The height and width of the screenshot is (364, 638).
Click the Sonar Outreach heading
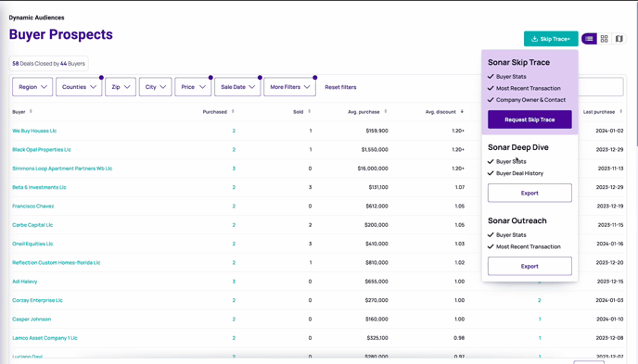(517, 220)
